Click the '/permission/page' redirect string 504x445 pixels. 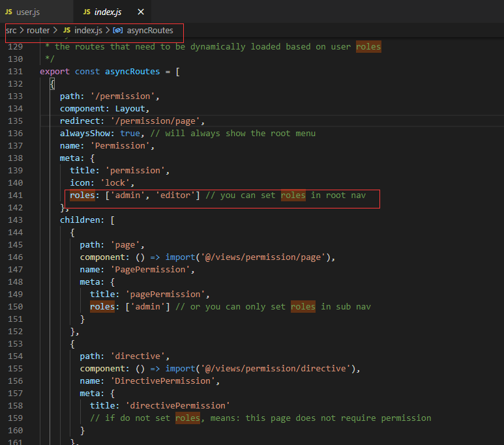point(155,121)
